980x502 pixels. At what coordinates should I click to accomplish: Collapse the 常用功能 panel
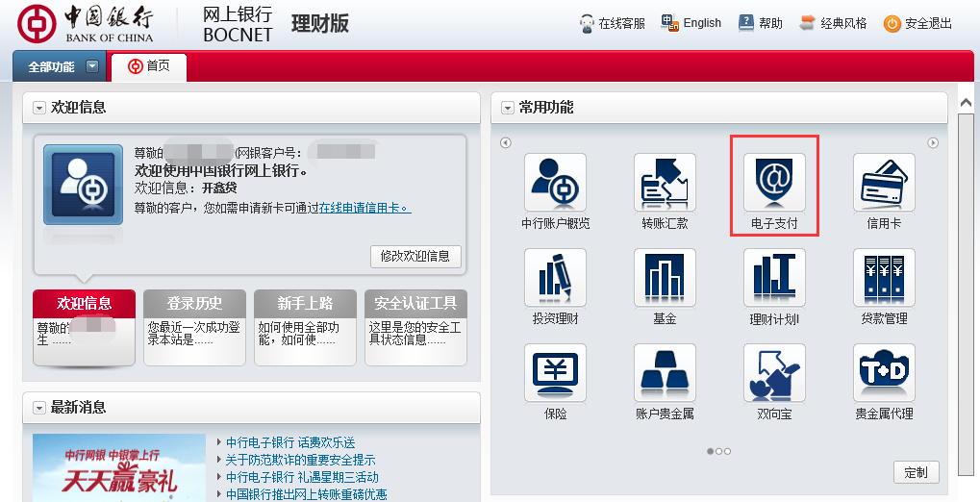coord(508,108)
